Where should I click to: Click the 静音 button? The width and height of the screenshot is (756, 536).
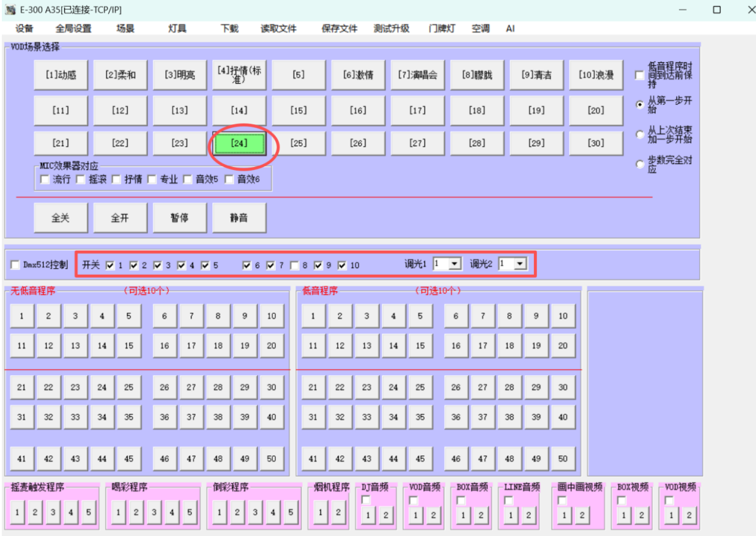click(239, 218)
